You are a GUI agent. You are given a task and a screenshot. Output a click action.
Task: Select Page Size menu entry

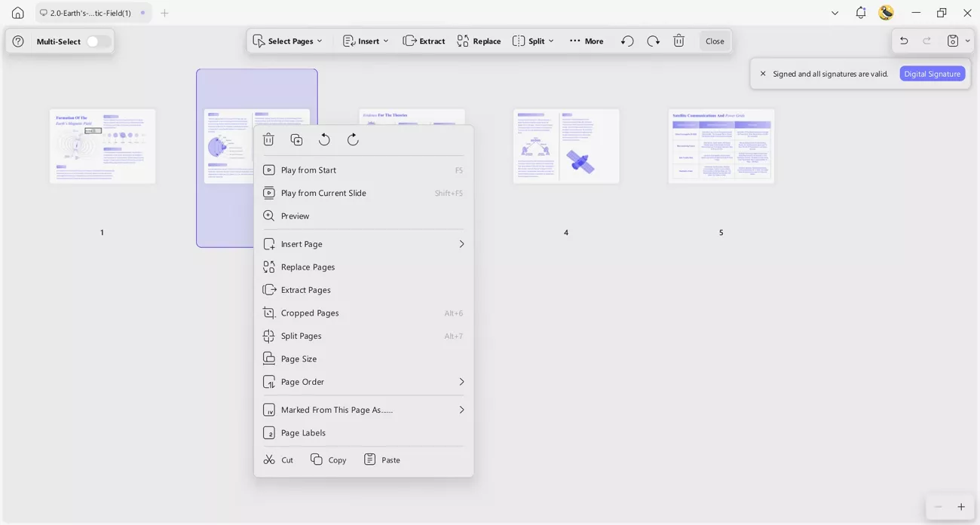click(x=363, y=359)
